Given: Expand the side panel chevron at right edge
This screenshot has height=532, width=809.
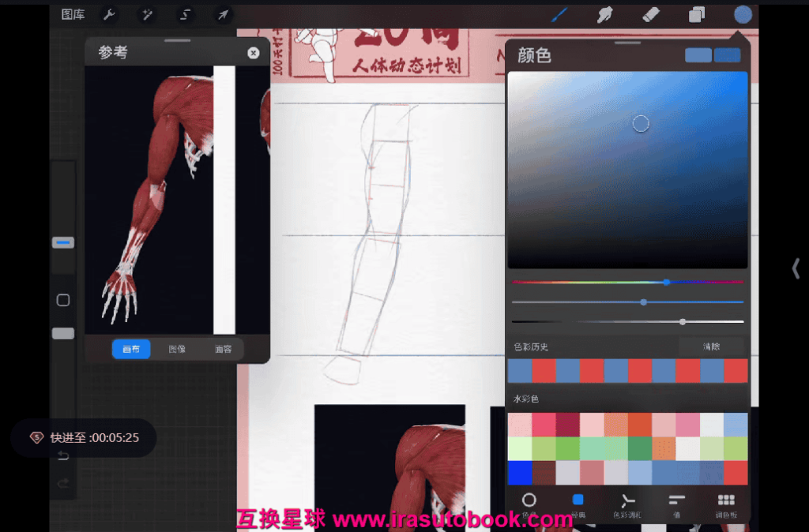Looking at the screenshot, I should click(x=796, y=268).
